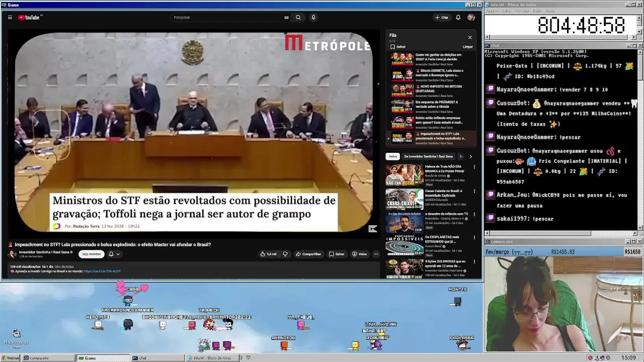The height and width of the screenshot is (362, 644).
Task: Click the channel avatar beside the video title
Action: (12, 254)
